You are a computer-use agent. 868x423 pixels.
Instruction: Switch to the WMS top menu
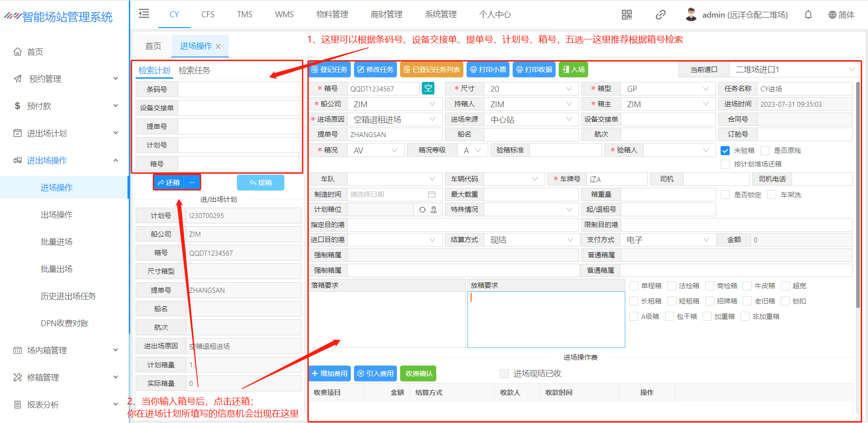[x=284, y=14]
